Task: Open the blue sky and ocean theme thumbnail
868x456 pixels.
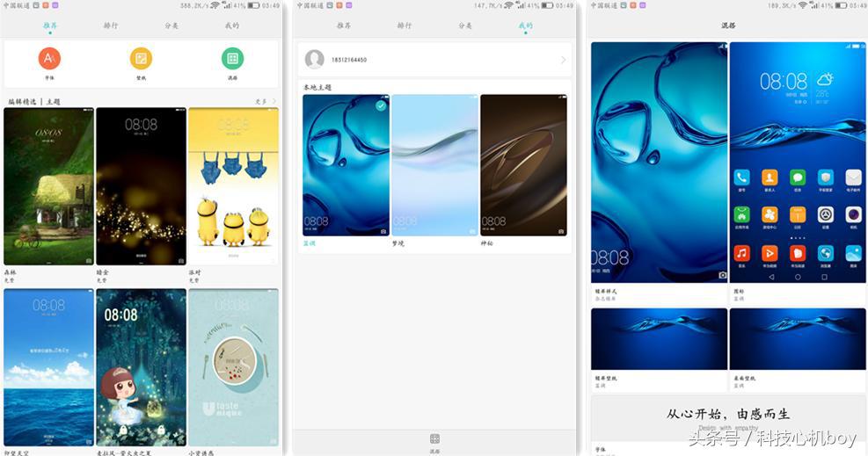Action: (x=48, y=367)
